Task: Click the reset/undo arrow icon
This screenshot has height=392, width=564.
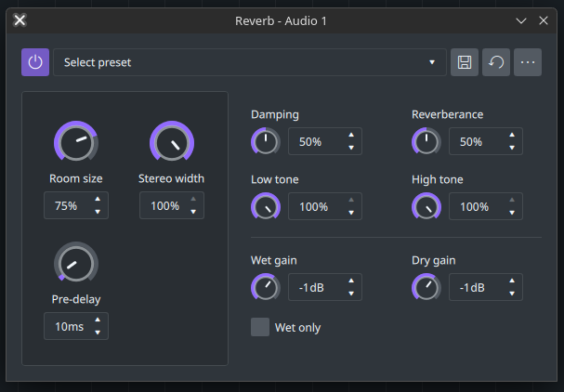Action: [496, 62]
